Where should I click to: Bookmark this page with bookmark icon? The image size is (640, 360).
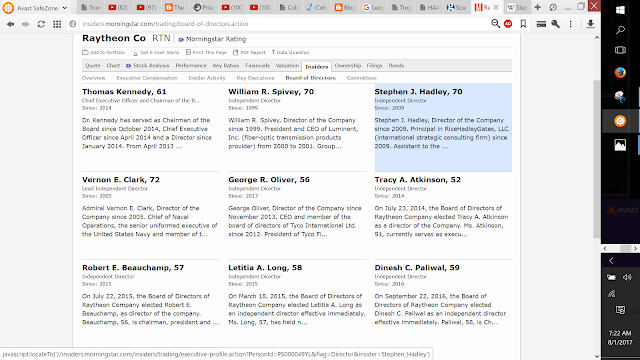(523, 24)
